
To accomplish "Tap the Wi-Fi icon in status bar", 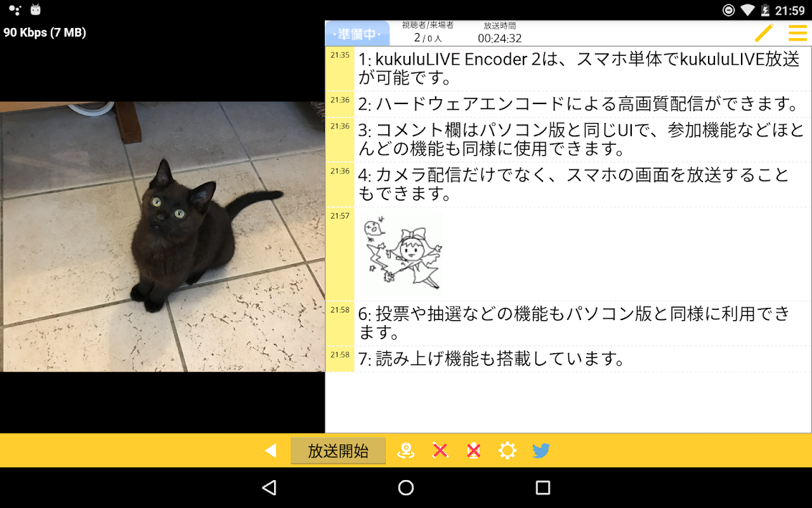I will (747, 10).
